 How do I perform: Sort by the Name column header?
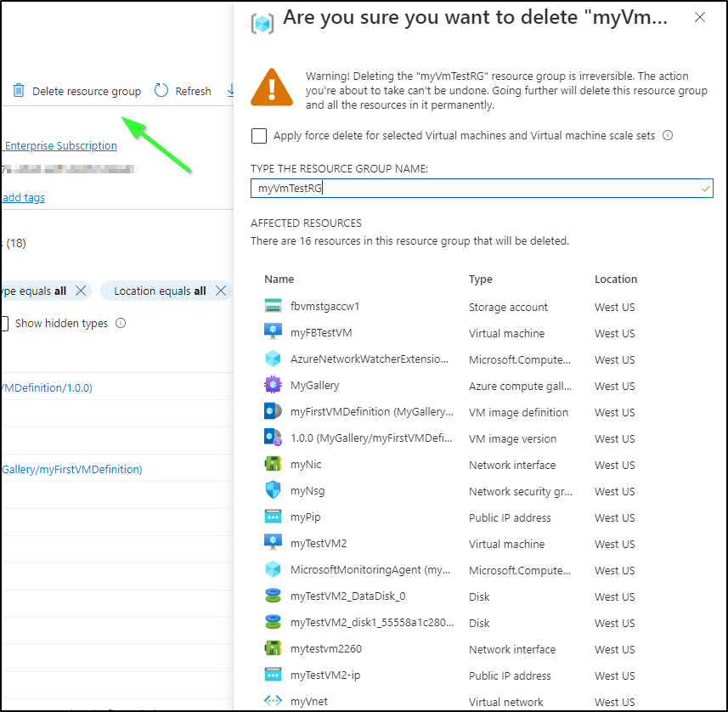(279, 279)
